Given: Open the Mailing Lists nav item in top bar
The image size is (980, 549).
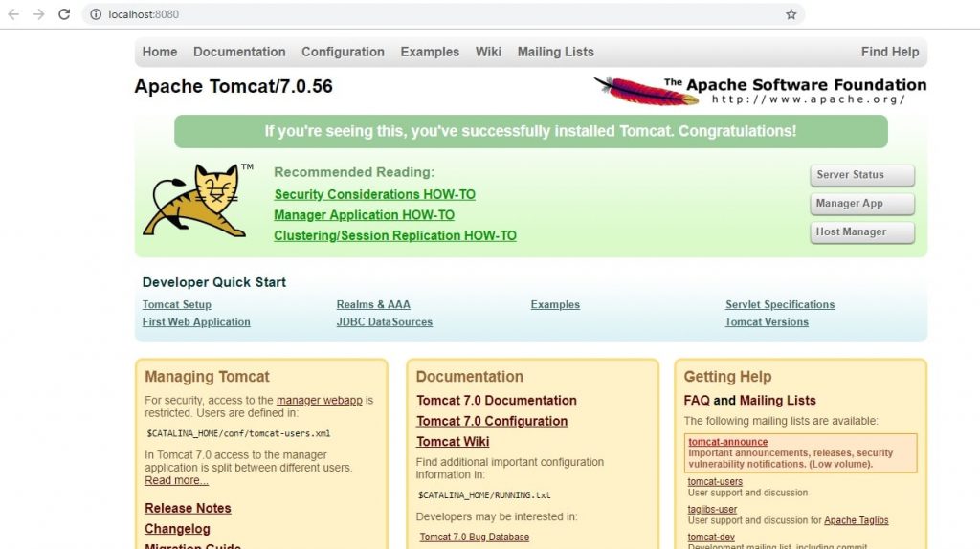Looking at the screenshot, I should (x=556, y=52).
